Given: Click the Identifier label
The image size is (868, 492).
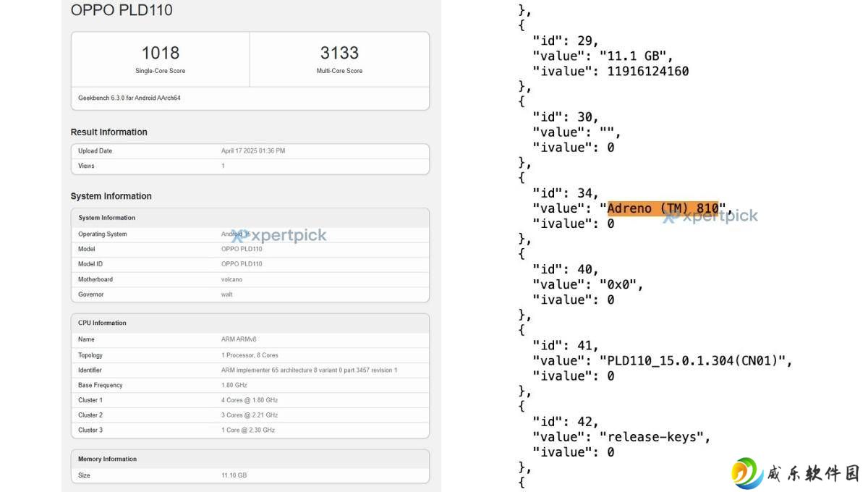Looking at the screenshot, I should click(90, 370).
